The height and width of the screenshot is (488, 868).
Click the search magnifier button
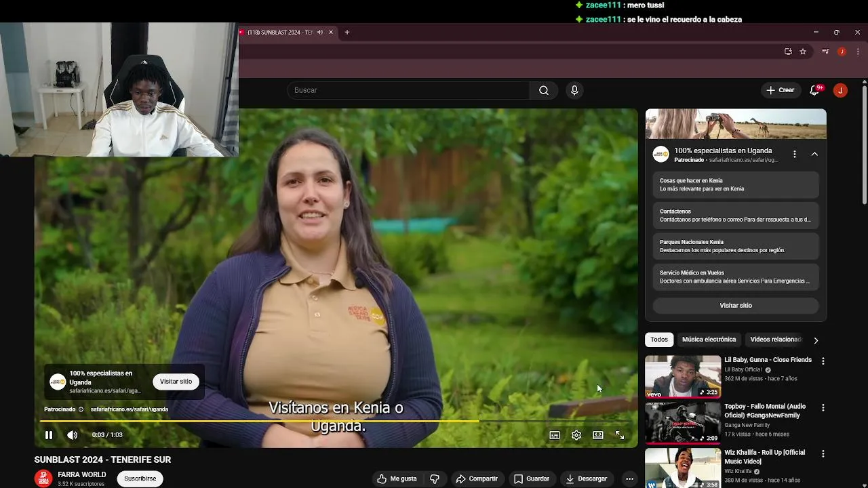544,90
